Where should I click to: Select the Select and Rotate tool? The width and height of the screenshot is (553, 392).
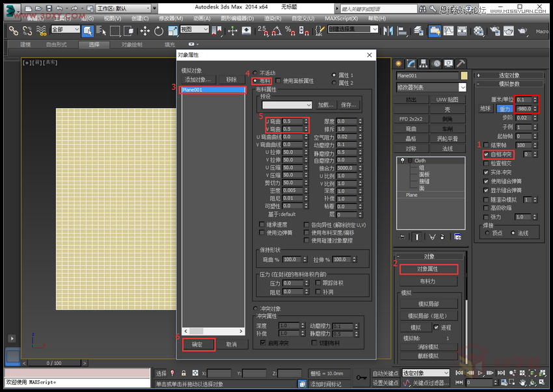(159, 30)
